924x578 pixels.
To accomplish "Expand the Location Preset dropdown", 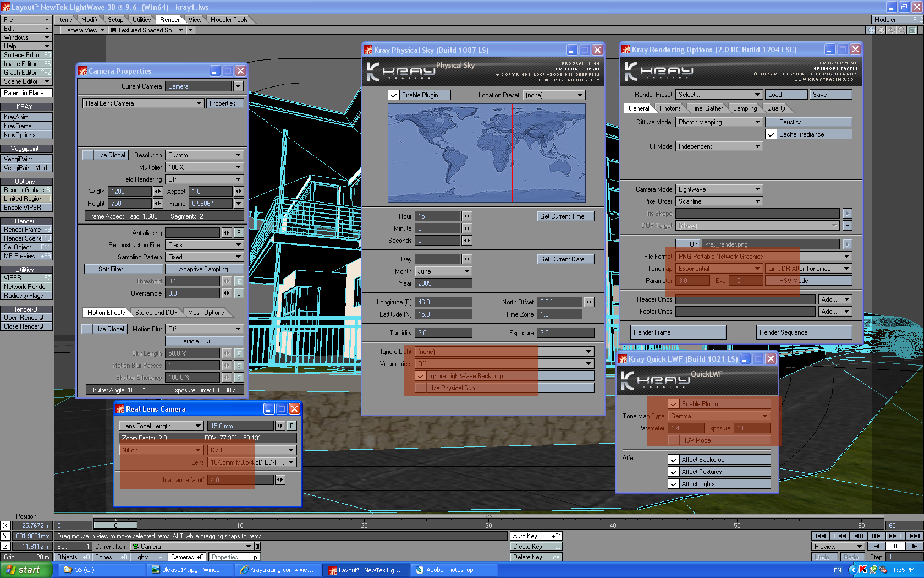I will pyautogui.click(x=554, y=95).
